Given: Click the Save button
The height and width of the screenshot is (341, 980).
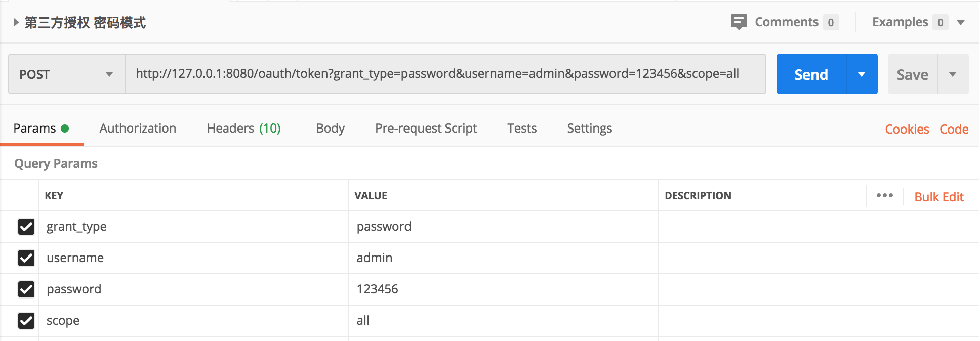Looking at the screenshot, I should (x=912, y=74).
